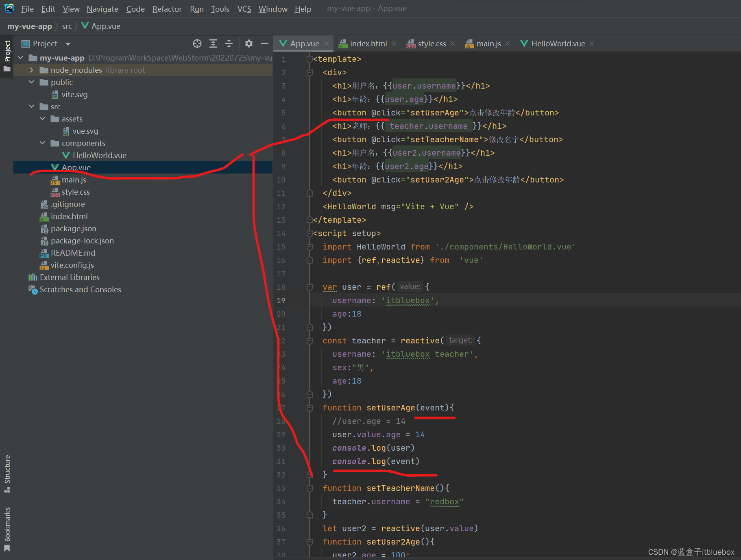
Task: Open the Refactor menu
Action: pyautogui.click(x=167, y=9)
